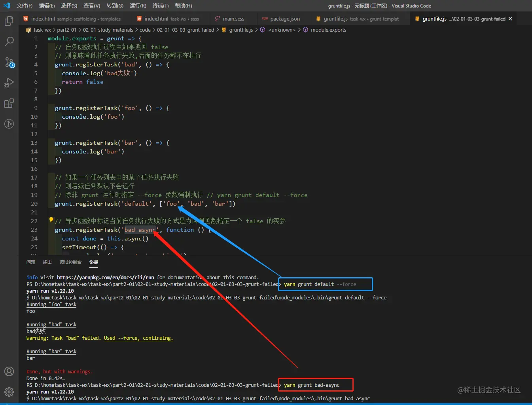The width and height of the screenshot is (532, 405).
Task: Open the 查看(V) menu
Action: (x=92, y=6)
